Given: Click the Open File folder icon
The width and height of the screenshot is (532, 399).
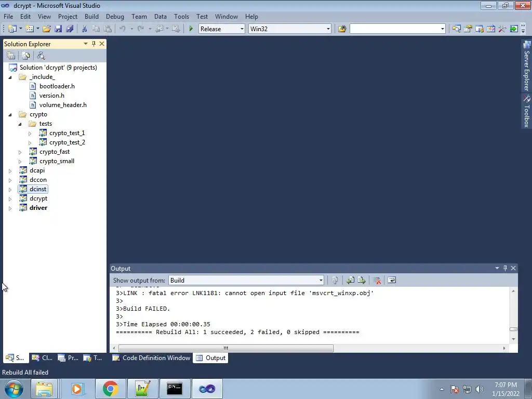Looking at the screenshot, I should tap(47, 29).
